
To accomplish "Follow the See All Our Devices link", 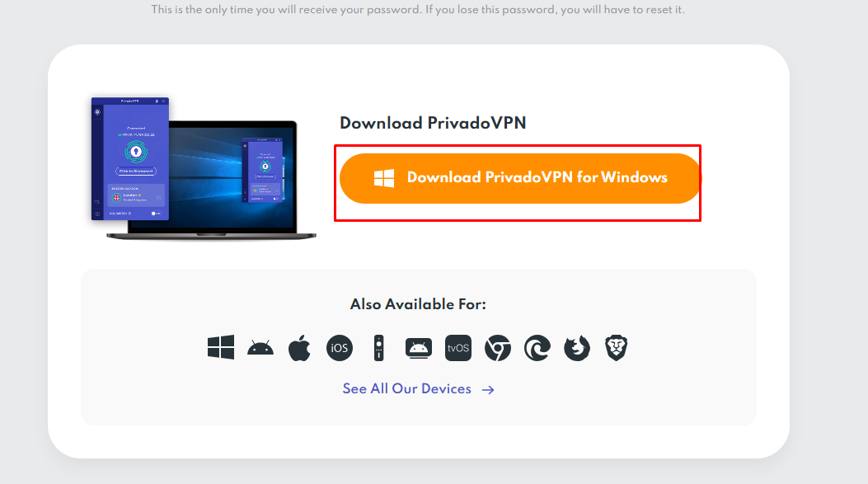I will pos(408,388).
